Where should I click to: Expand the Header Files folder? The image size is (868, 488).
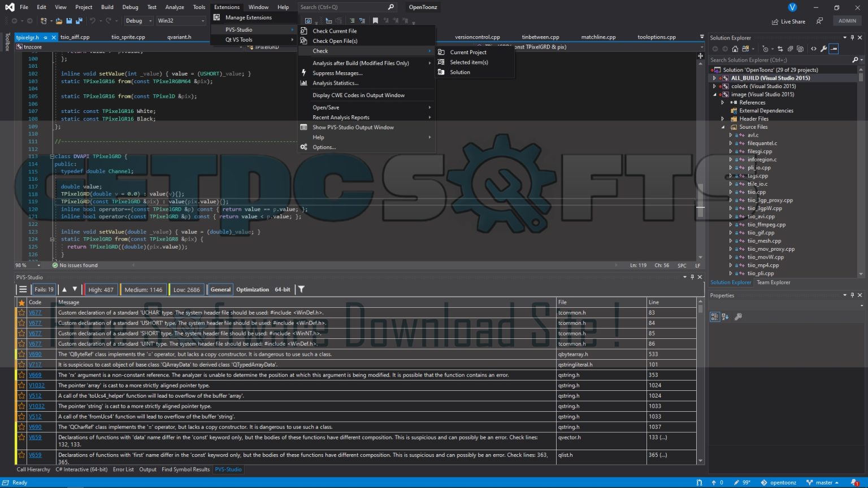[723, 119]
